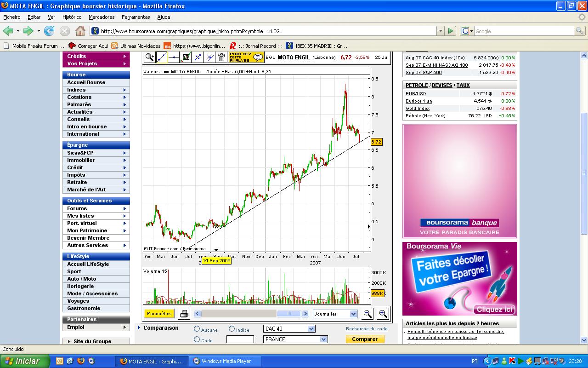Zoom in the chart with plus magnifier
Screen dimensions: 588x368
coord(383,314)
